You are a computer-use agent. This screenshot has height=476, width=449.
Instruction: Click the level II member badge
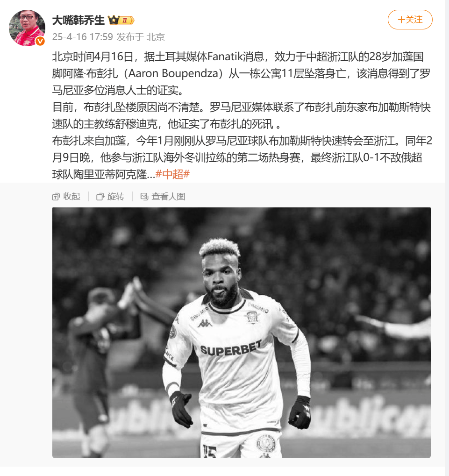pos(126,21)
